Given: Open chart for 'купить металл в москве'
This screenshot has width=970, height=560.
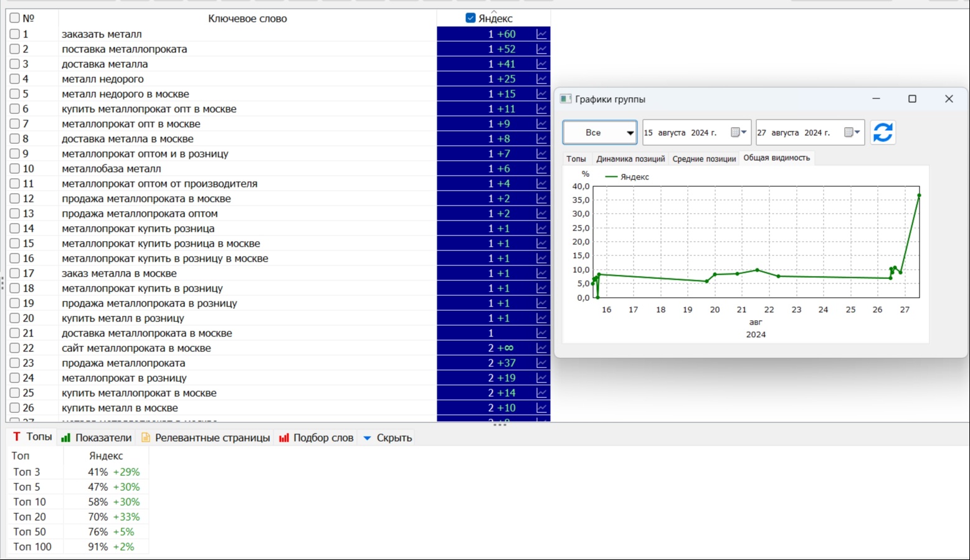Looking at the screenshot, I should (541, 408).
